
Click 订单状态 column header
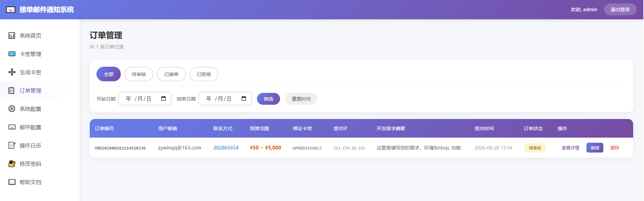click(533, 128)
